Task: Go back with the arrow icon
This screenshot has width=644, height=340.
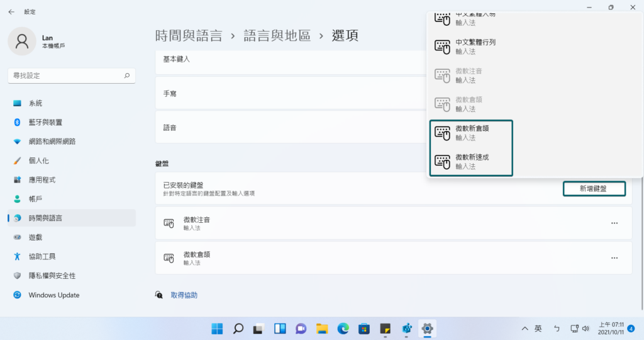Action: [x=11, y=12]
